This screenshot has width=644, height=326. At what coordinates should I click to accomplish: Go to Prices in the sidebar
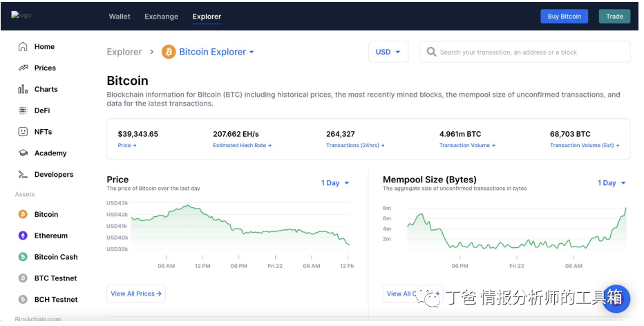tap(45, 68)
